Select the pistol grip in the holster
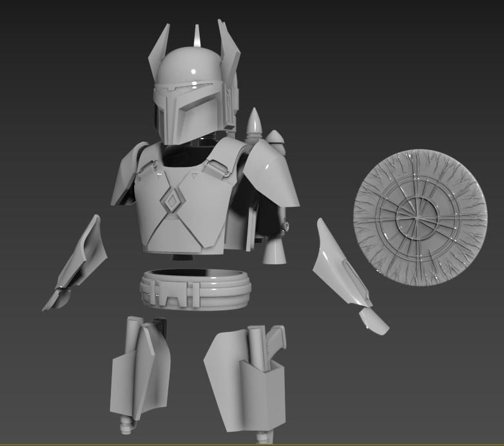Viewport: 504px width, 446px height. click(276, 343)
